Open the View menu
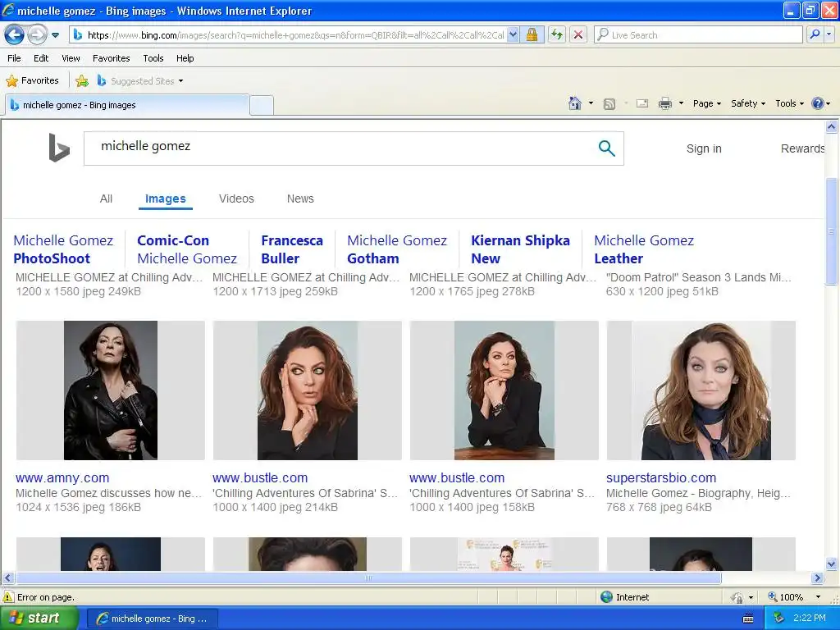Image resolution: width=840 pixels, height=630 pixels. click(x=71, y=58)
